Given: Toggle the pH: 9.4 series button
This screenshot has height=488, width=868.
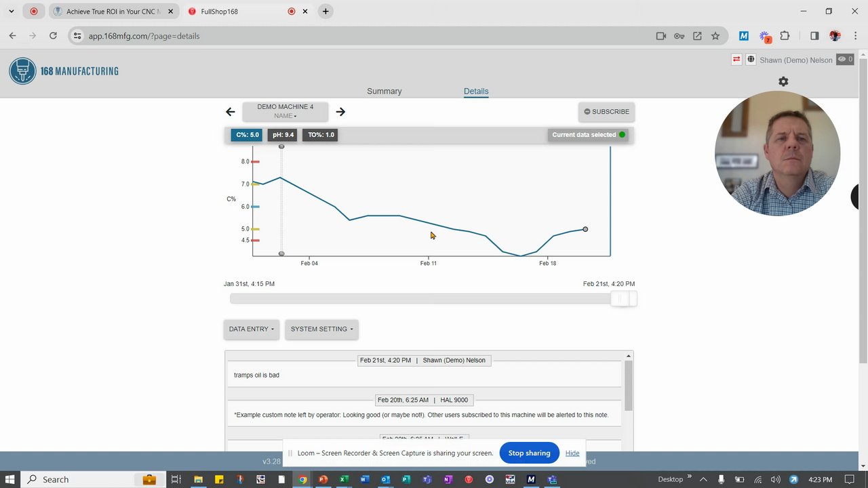Looking at the screenshot, I should pos(283,135).
